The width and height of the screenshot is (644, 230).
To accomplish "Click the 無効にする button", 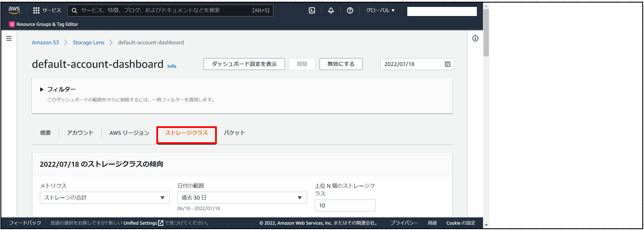I will pyautogui.click(x=341, y=64).
